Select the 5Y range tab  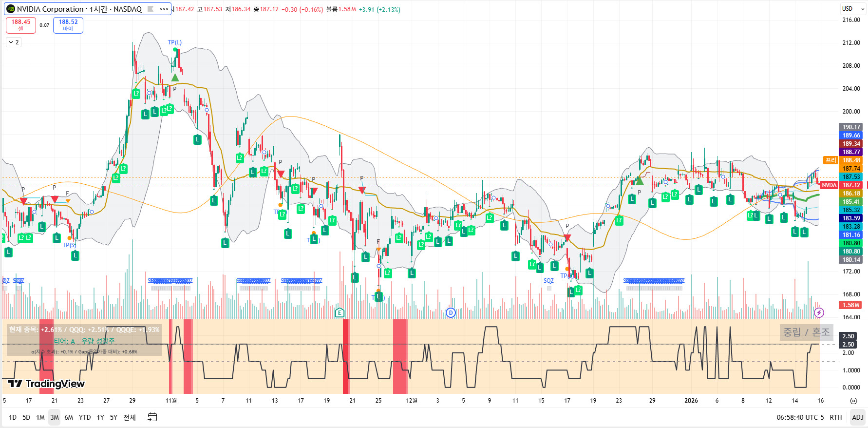[113, 417]
